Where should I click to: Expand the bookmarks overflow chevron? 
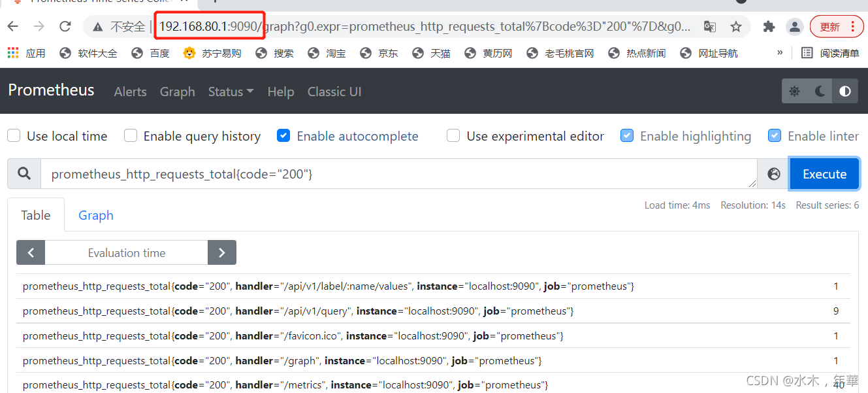(x=780, y=53)
